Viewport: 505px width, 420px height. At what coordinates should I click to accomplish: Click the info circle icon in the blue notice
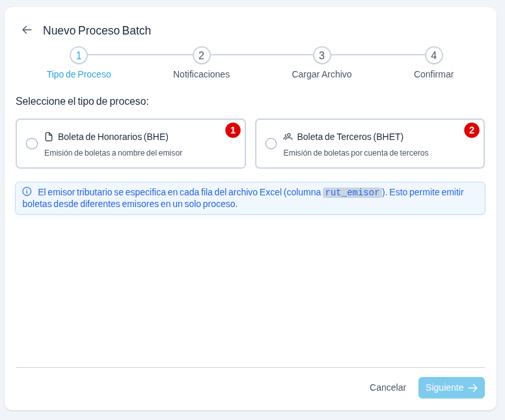27,192
